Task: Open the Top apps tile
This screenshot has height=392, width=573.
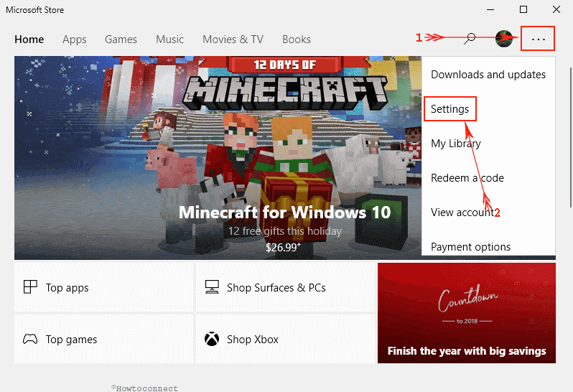Action: pyautogui.click(x=103, y=287)
